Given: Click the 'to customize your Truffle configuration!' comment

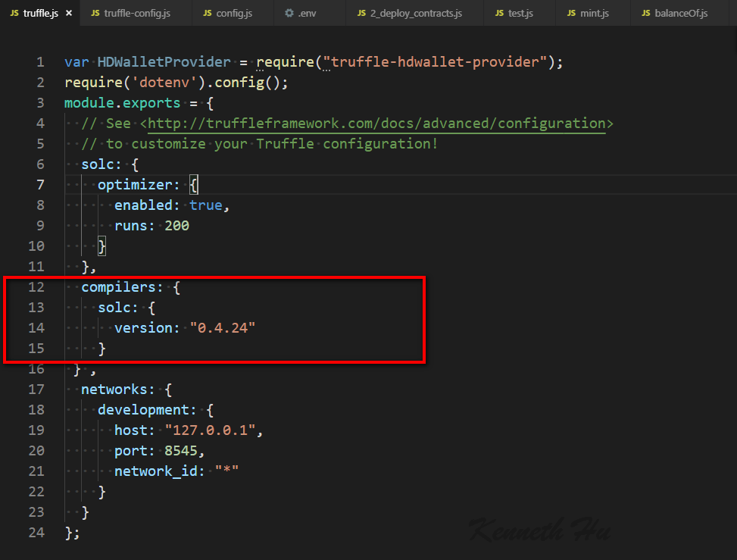Looking at the screenshot, I should (272, 144).
